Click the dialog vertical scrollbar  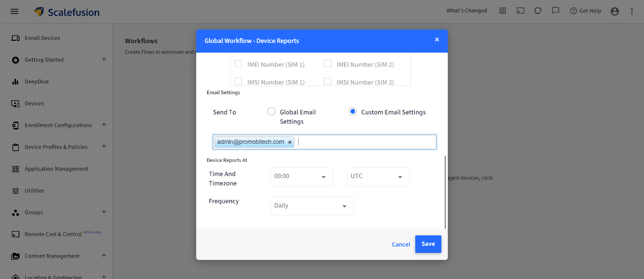tap(445, 192)
